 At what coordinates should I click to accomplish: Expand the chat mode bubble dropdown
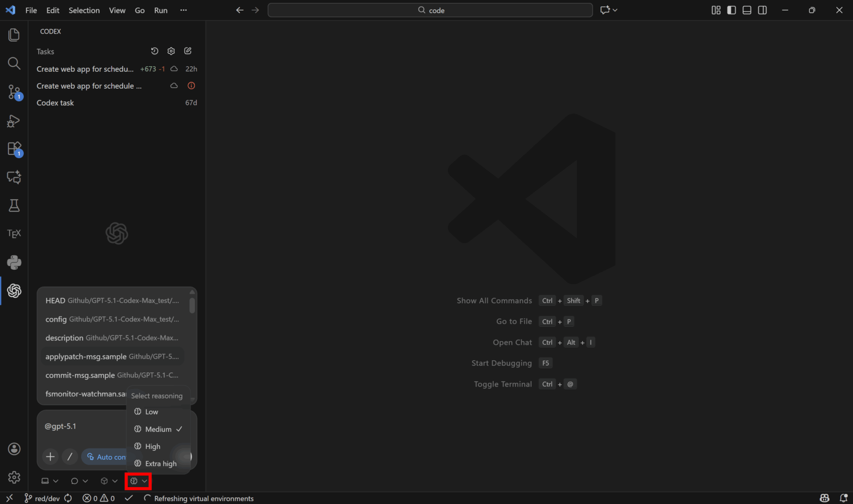click(79, 481)
